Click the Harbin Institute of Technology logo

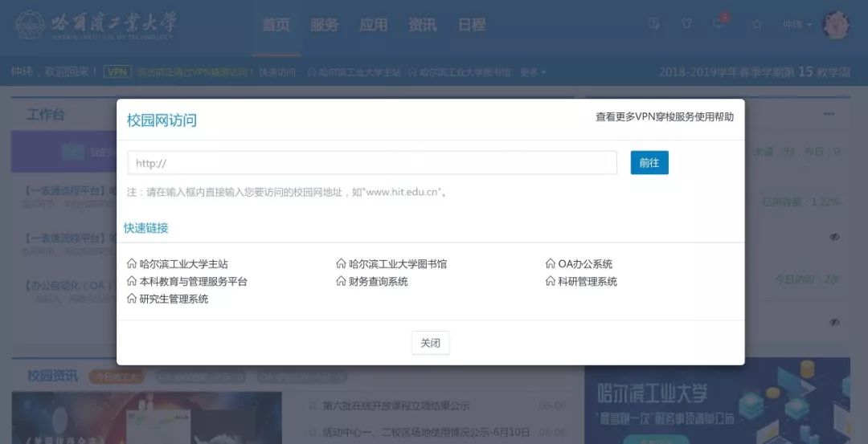pos(95,25)
